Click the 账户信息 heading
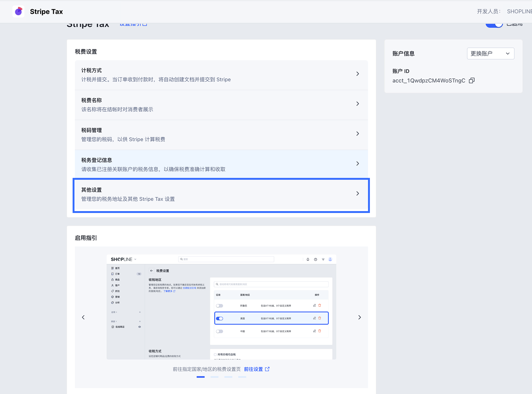The width and height of the screenshot is (532, 394). (x=403, y=54)
